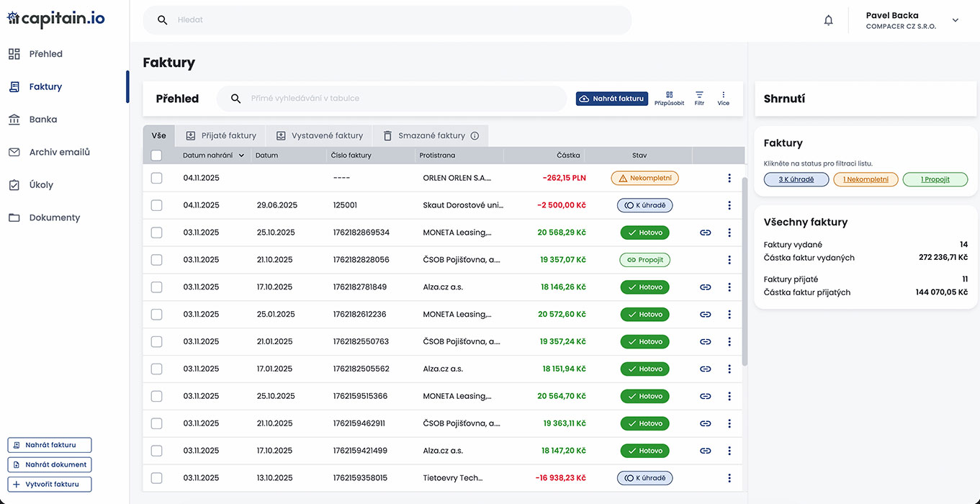Click info icon beside Smazané faktury
The width and height of the screenshot is (980, 504).
[475, 135]
